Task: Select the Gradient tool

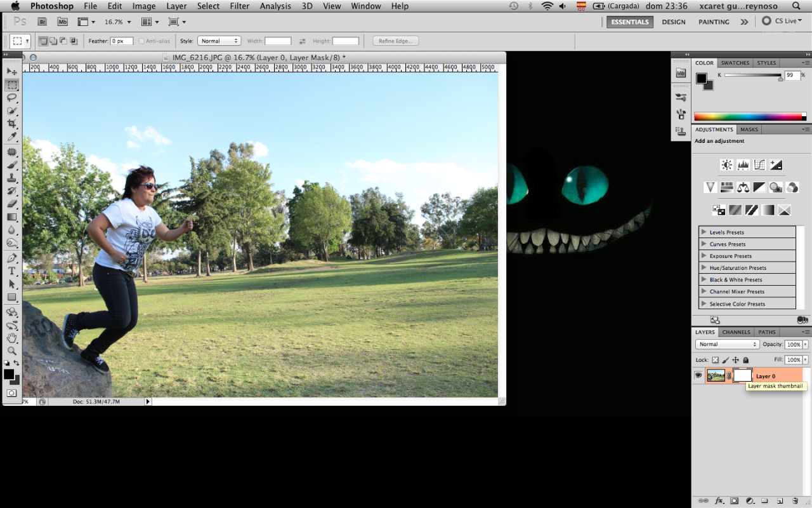Action: pos(12,217)
